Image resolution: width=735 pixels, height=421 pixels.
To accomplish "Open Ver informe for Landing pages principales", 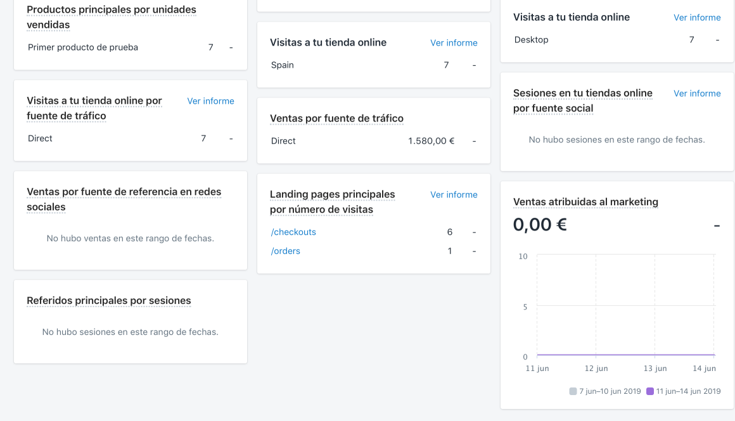I will point(453,195).
